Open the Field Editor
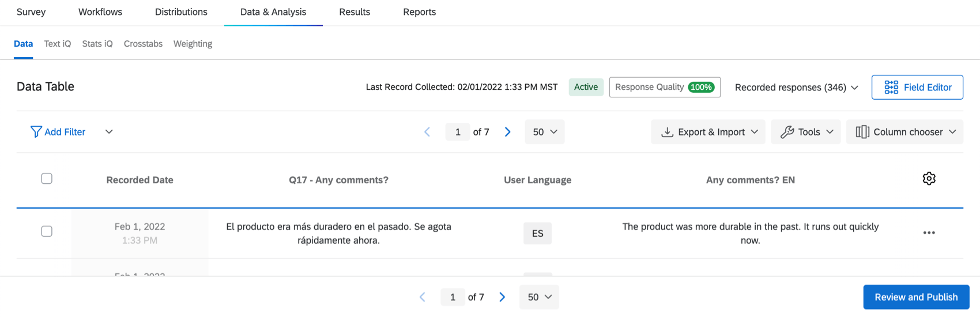Screen dimensions: 980x317 [917, 87]
